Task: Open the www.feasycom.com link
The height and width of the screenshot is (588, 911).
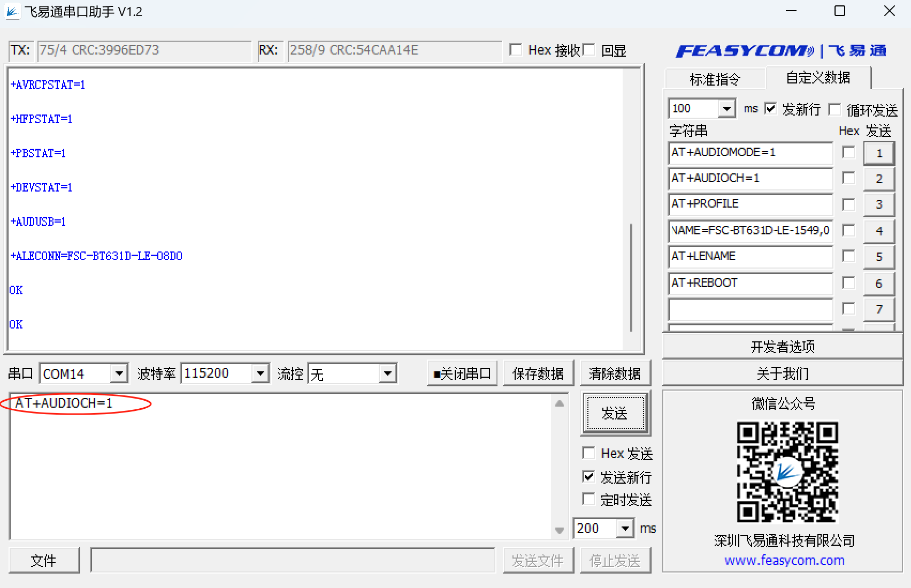Action: [x=784, y=560]
